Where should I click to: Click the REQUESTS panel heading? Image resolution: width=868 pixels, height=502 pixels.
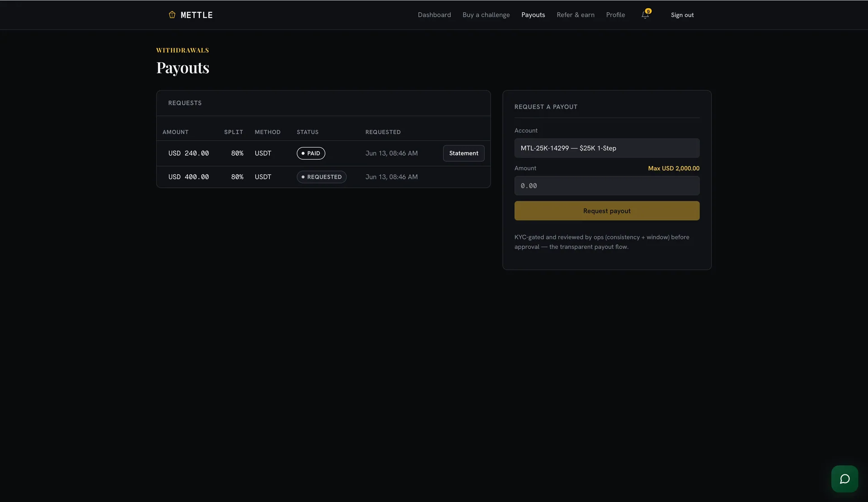[x=185, y=103]
